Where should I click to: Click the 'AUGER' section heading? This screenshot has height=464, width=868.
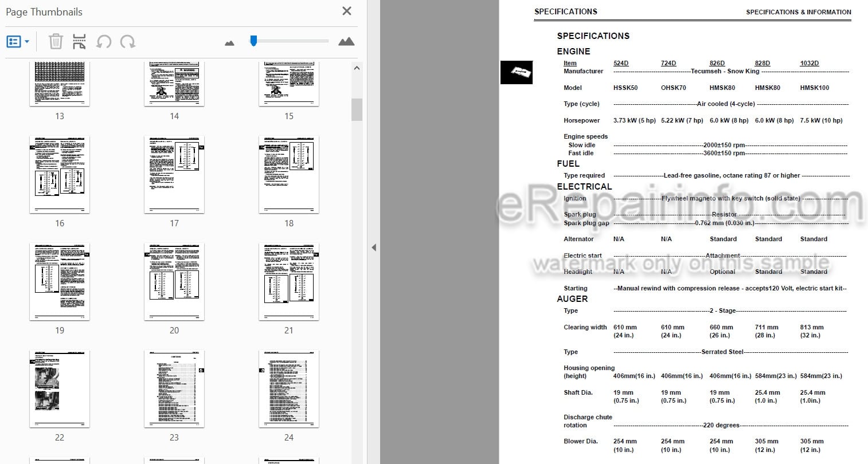coord(572,298)
